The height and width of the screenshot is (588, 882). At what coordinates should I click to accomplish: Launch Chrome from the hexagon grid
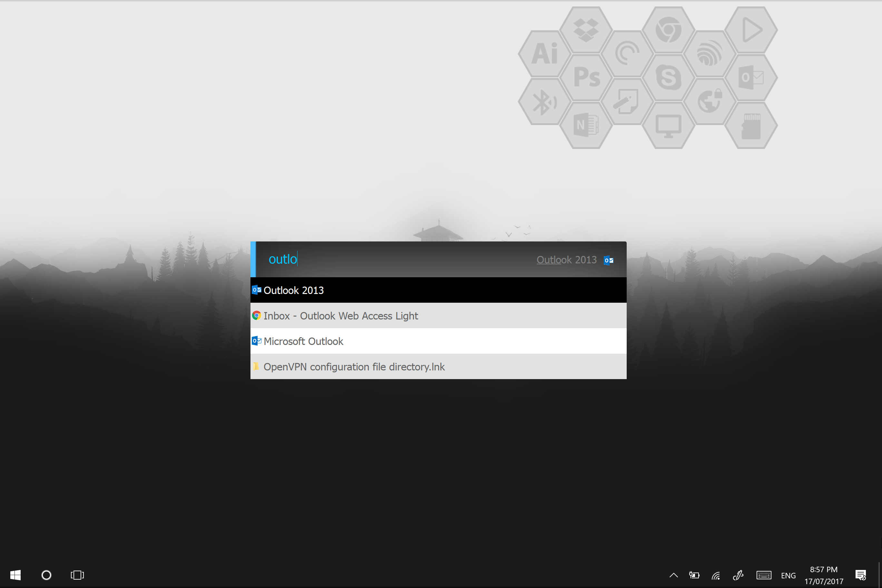668,30
